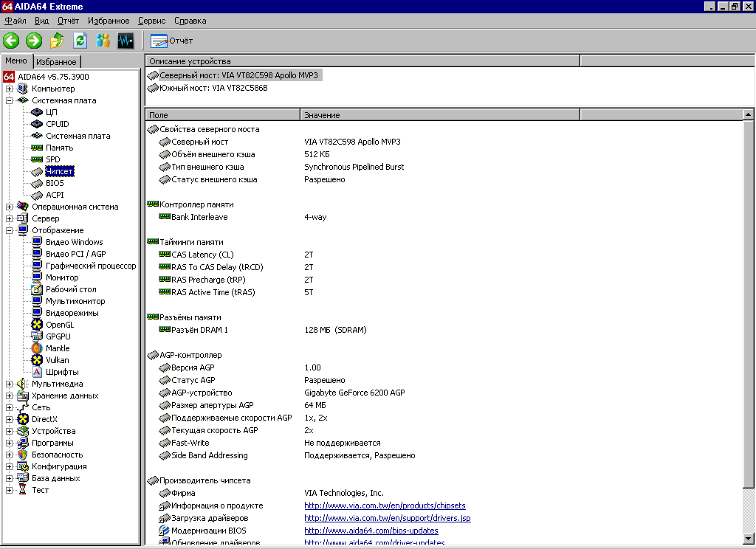The image size is (756, 549).
Task: Click the green Back arrow toolbar icon
Action: coord(11,41)
